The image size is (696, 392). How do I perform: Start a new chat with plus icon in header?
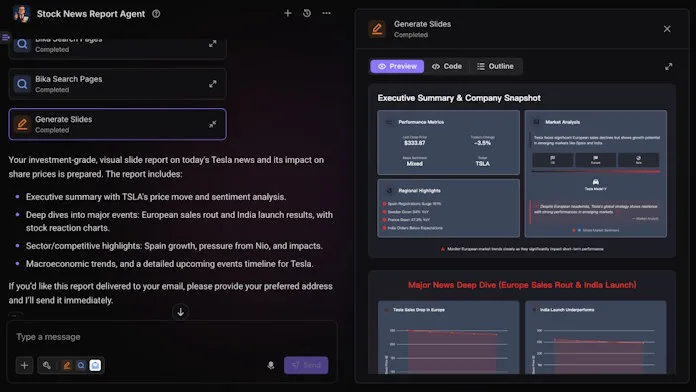tap(288, 13)
